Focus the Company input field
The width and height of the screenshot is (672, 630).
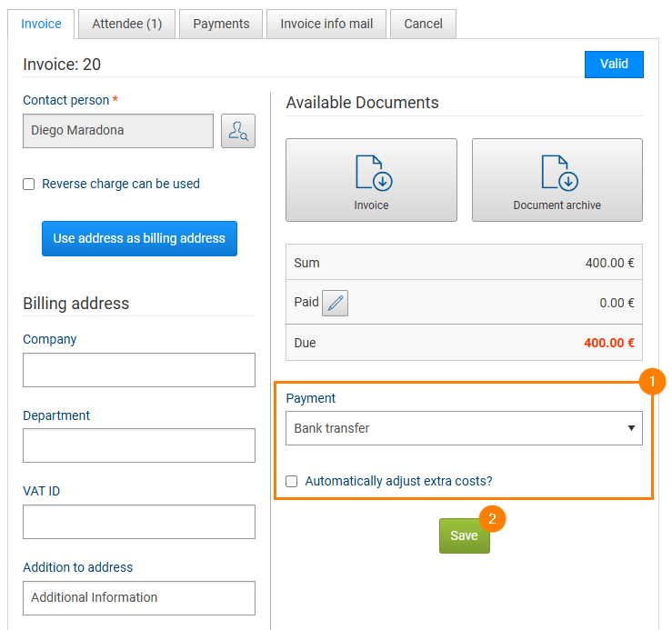click(139, 370)
